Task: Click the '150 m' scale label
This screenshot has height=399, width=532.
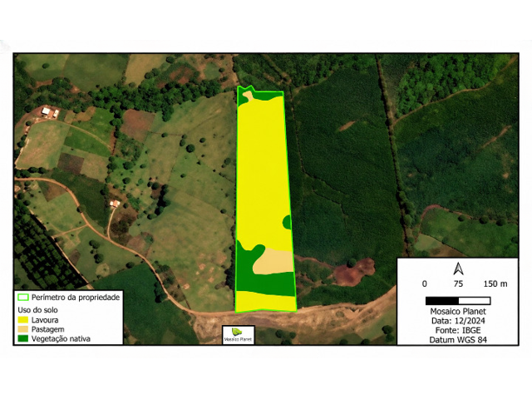Action: pos(495,284)
